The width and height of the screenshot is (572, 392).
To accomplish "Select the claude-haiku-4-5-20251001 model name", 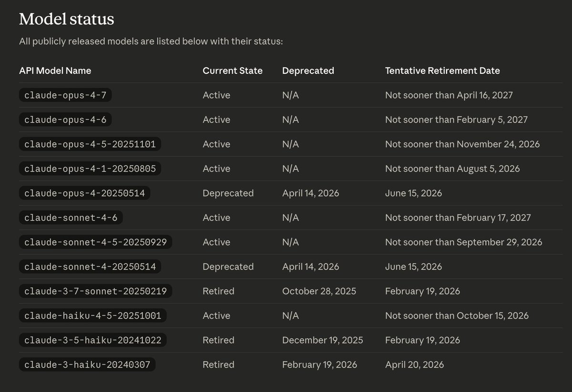I will click(93, 315).
